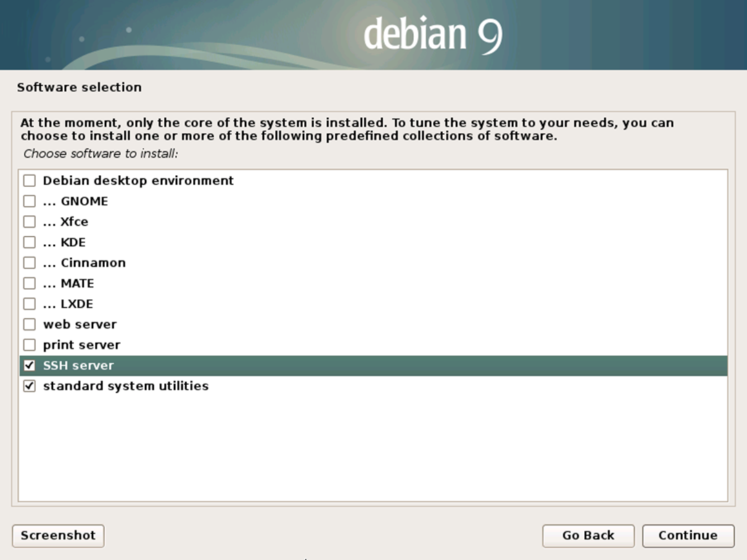Image resolution: width=747 pixels, height=560 pixels.
Task: Tick the LXDE checkbox
Action: (x=29, y=303)
